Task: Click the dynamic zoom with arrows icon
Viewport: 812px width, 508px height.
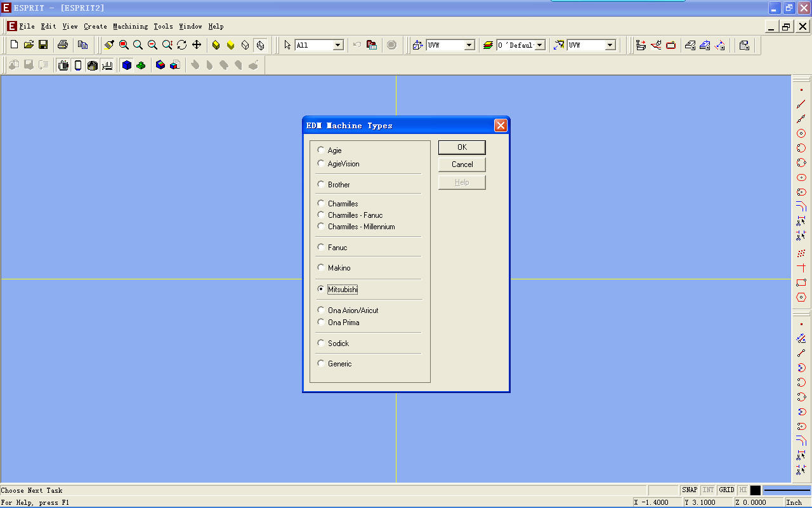Action: [x=167, y=45]
